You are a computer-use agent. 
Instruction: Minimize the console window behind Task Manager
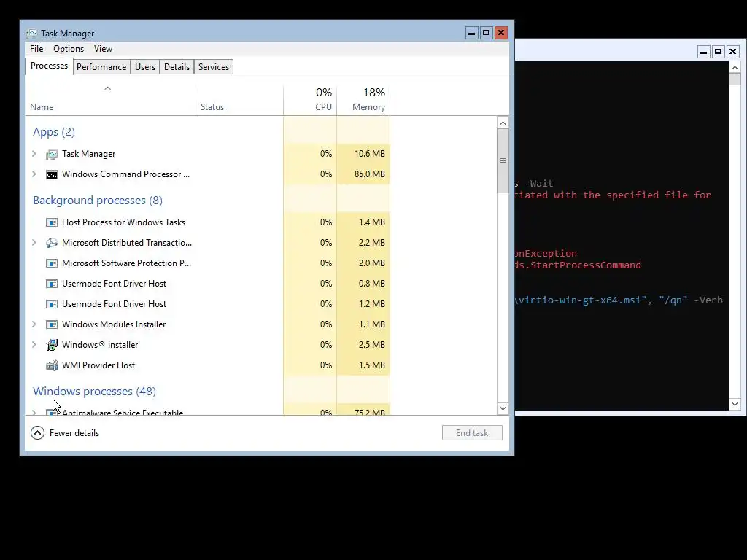704,52
